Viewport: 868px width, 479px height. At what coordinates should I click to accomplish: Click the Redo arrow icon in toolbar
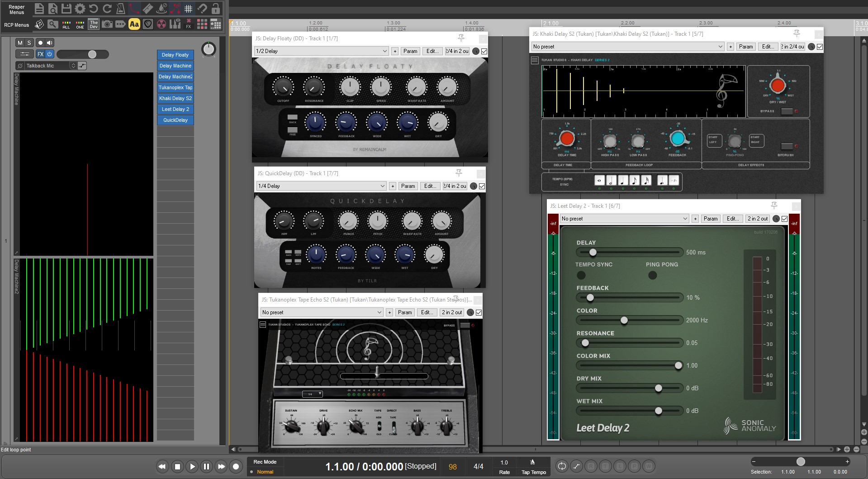click(107, 8)
